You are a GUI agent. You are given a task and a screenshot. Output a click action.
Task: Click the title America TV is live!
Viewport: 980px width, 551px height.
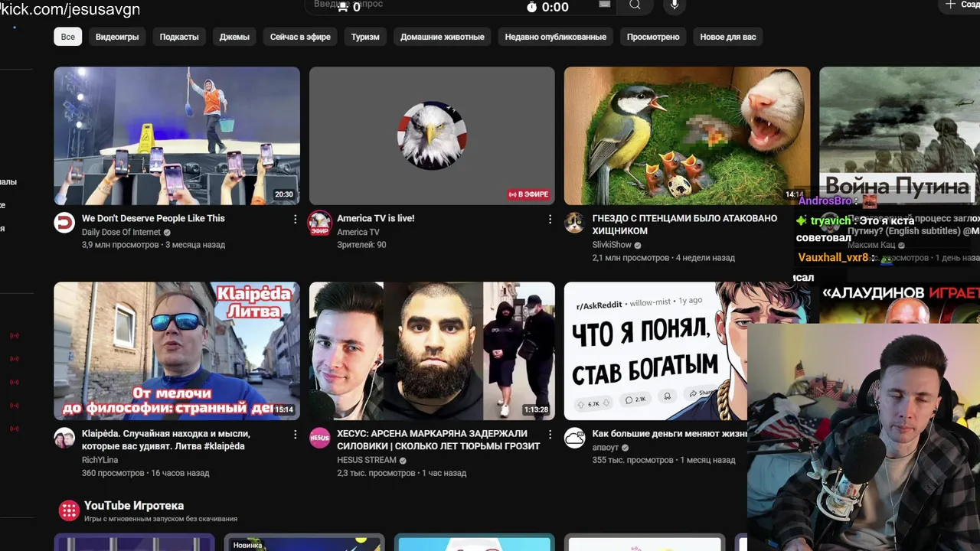pyautogui.click(x=375, y=218)
